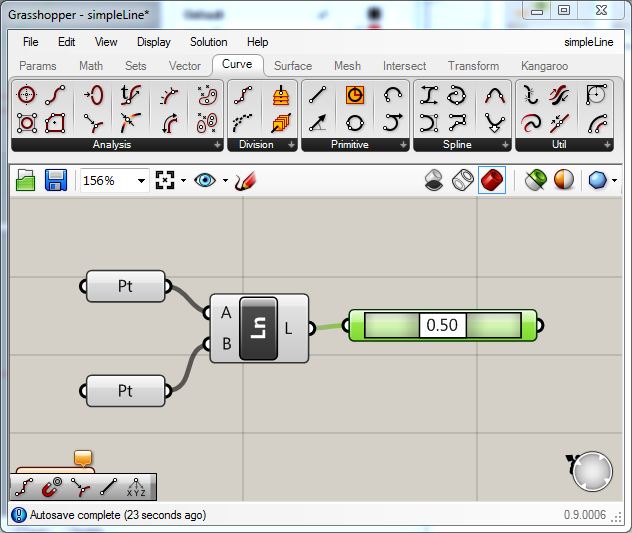Click the simpleLine document name at top right
Image resolution: width=632 pixels, height=533 pixels.
click(x=588, y=42)
